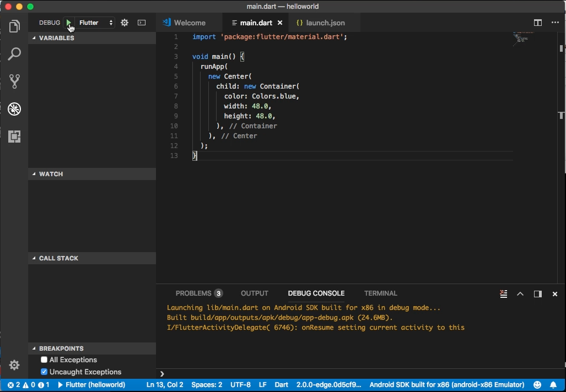Open the editor More Actions menu
This screenshot has height=392, width=566.
click(x=555, y=23)
